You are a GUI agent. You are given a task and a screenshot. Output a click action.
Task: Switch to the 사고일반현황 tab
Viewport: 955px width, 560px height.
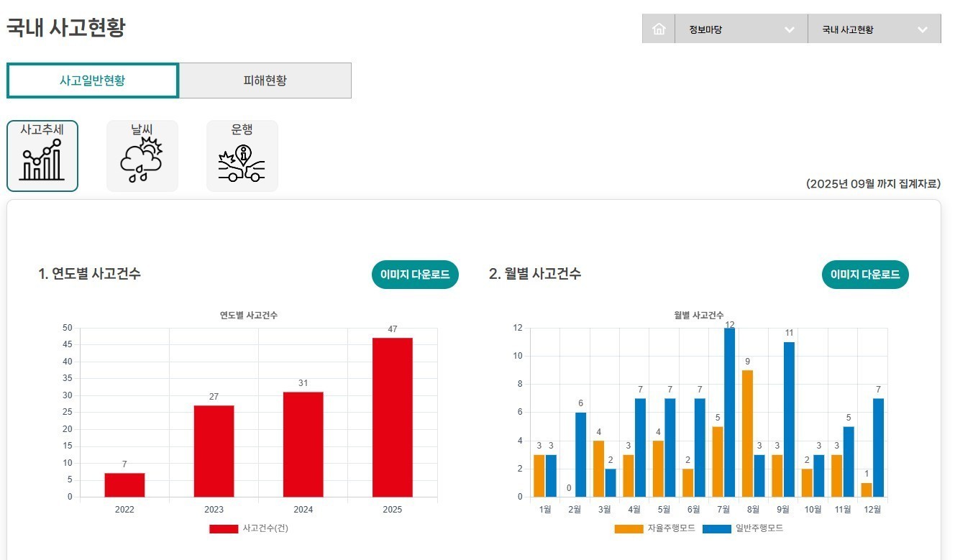pyautogui.click(x=92, y=81)
